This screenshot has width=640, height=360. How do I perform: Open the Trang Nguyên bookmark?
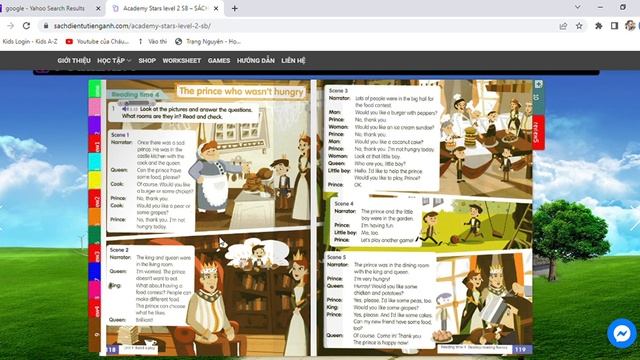208,41
